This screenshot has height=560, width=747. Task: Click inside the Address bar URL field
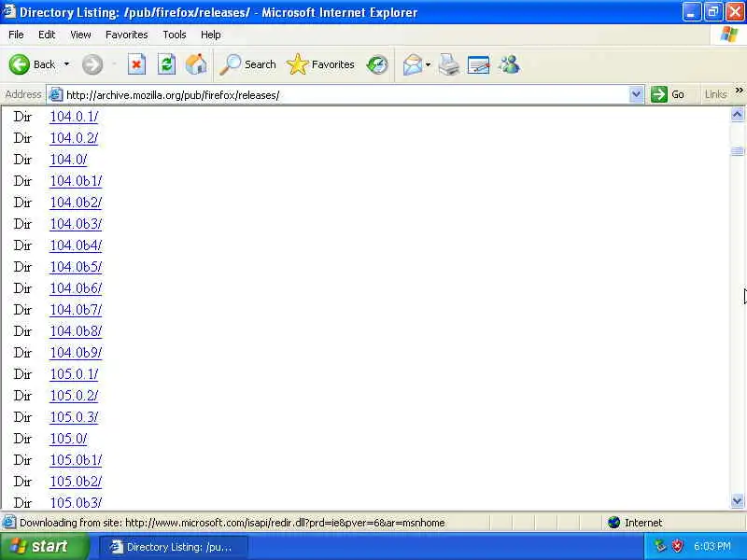click(x=345, y=95)
